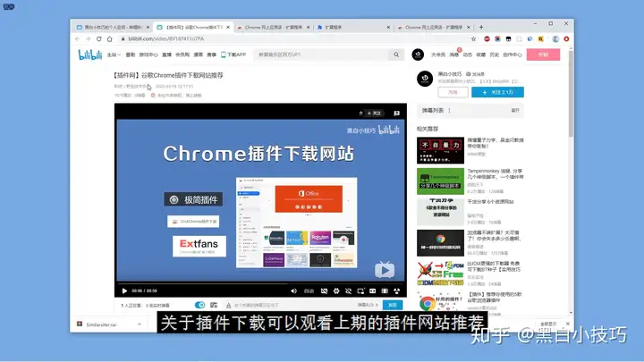
Task: Send danmaku with the blue send button
Action: (393, 305)
